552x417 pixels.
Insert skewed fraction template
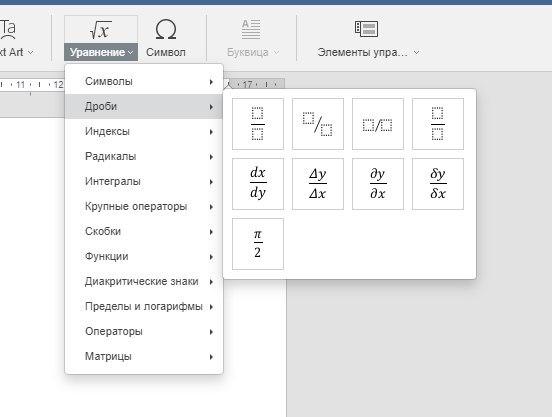point(318,124)
